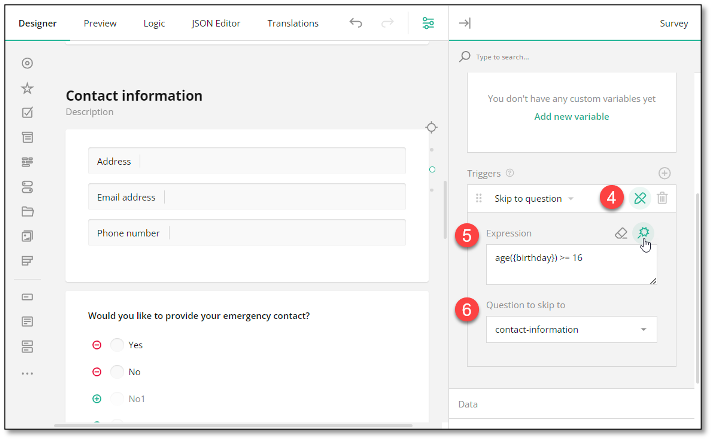The width and height of the screenshot is (715, 440).
Task: Click the Phone number input field
Action: 247,233
